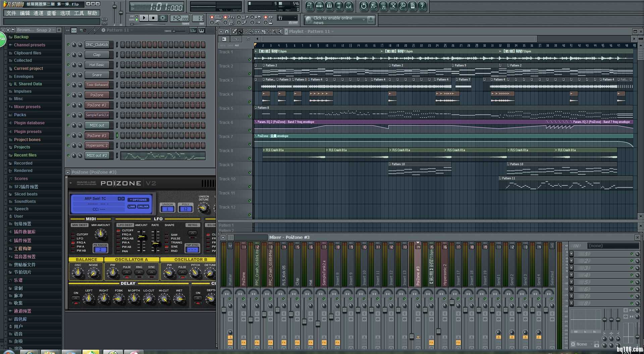Open the one-click audio recording microphone icon
This screenshot has width=644, height=354.
(x=402, y=6)
